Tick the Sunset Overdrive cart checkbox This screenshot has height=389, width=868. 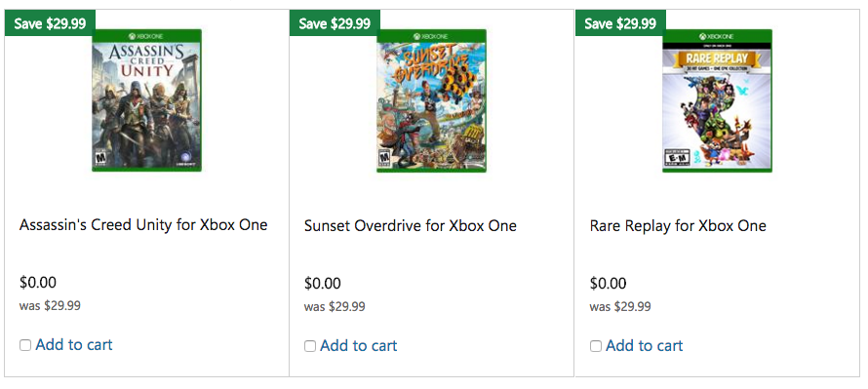(310, 346)
